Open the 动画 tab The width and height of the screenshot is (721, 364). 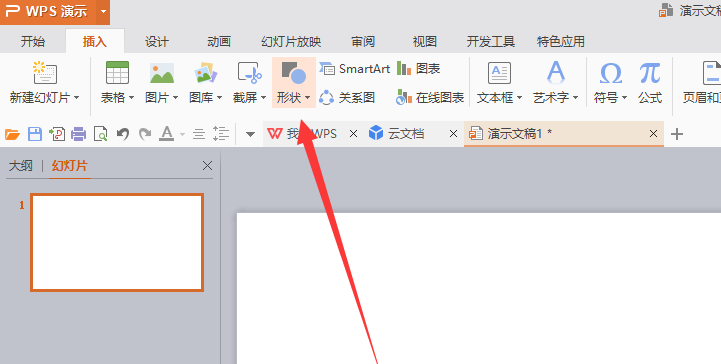pos(219,41)
